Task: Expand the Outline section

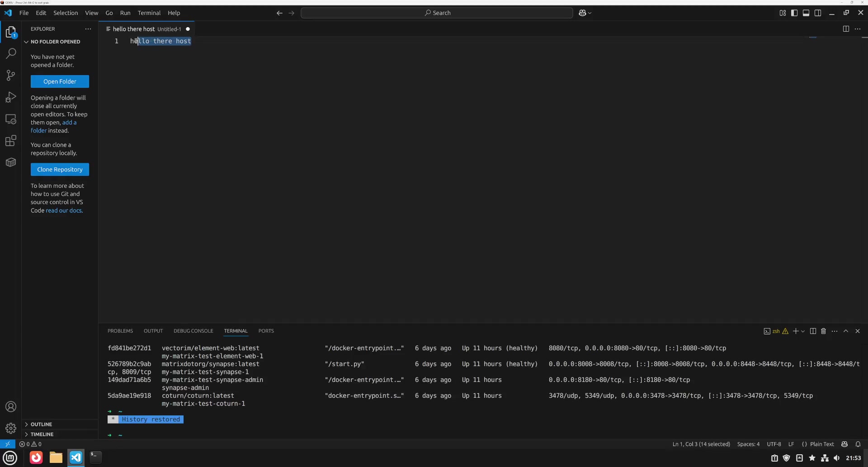Action: (41, 424)
